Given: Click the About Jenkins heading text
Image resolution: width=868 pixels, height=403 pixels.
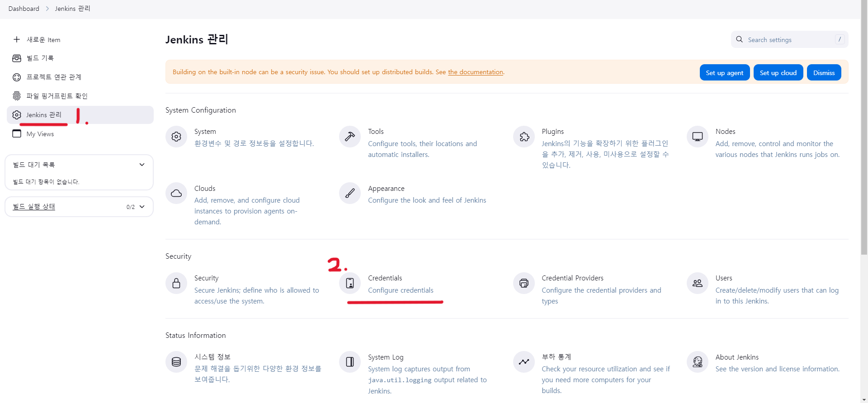Looking at the screenshot, I should [x=737, y=357].
